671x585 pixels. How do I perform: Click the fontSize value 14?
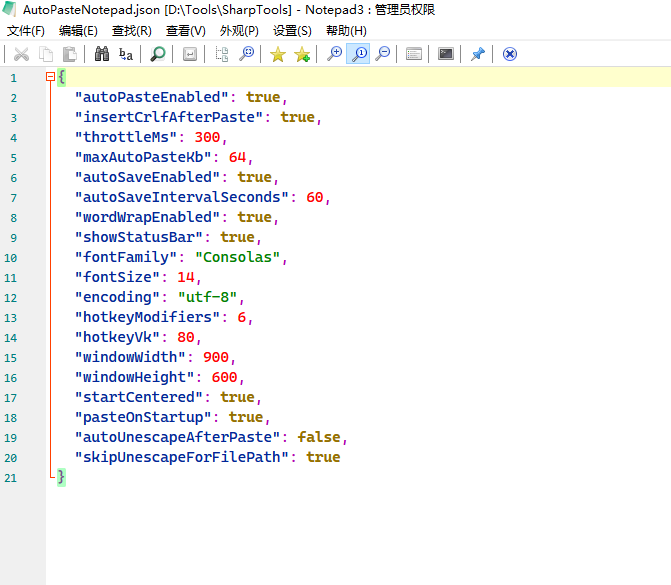click(x=186, y=278)
